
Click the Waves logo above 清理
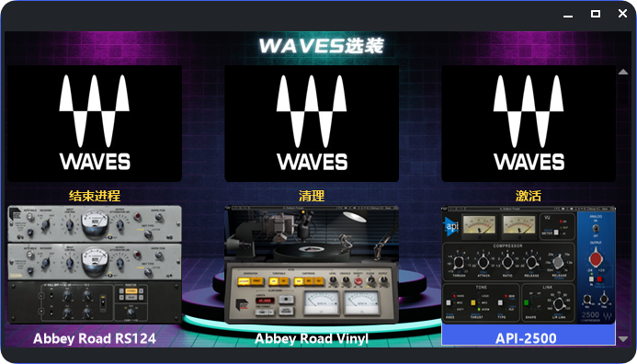click(x=312, y=123)
